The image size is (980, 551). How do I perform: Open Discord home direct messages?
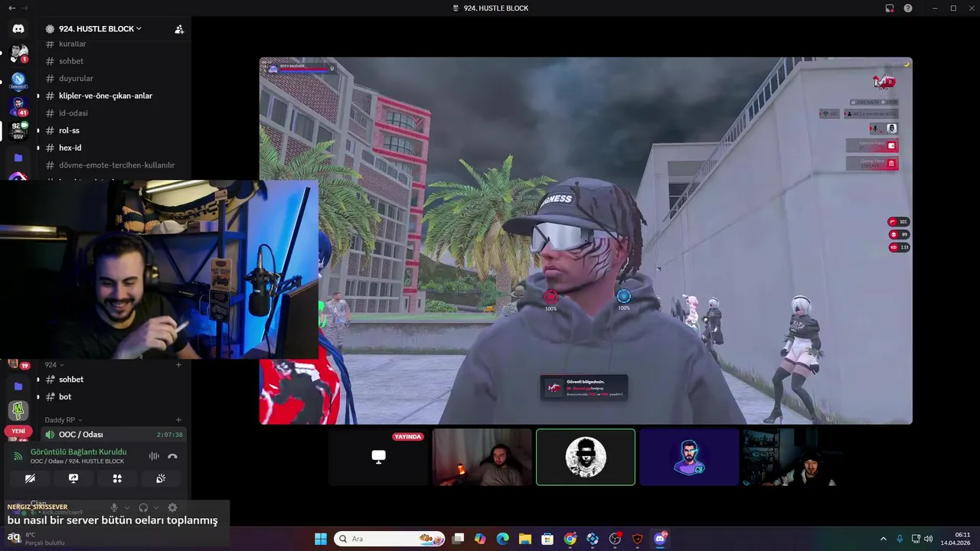point(18,28)
